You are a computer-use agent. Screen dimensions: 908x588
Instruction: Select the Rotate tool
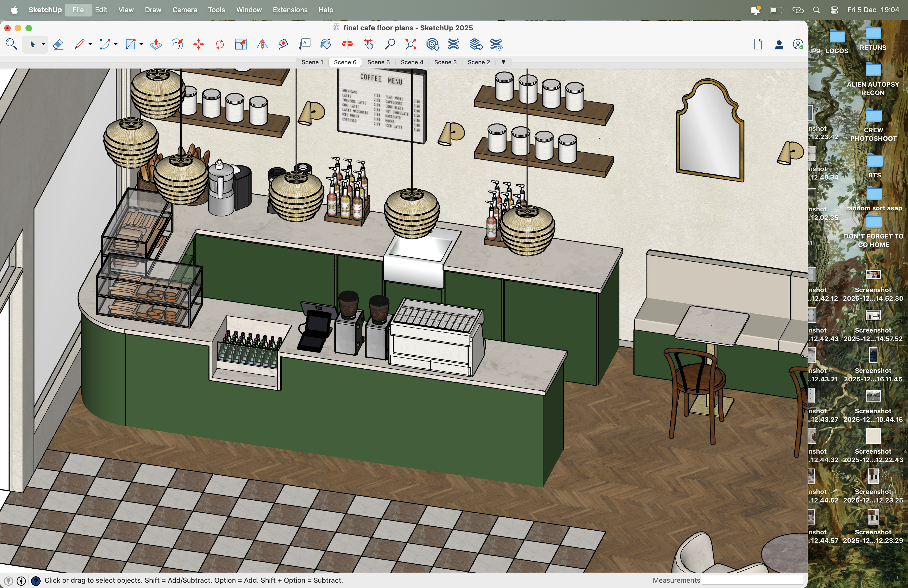click(220, 45)
